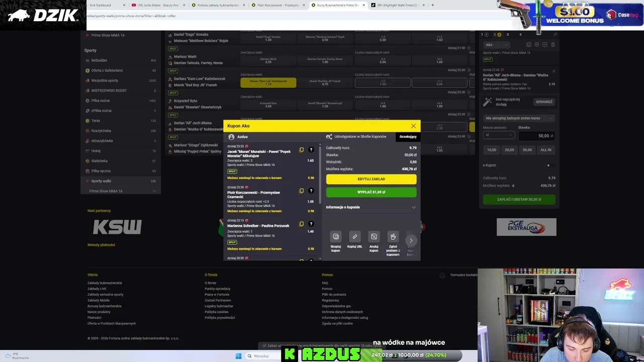The image size is (644, 362).
Task: Show more coupon actions with right arrow
Action: [411, 240]
